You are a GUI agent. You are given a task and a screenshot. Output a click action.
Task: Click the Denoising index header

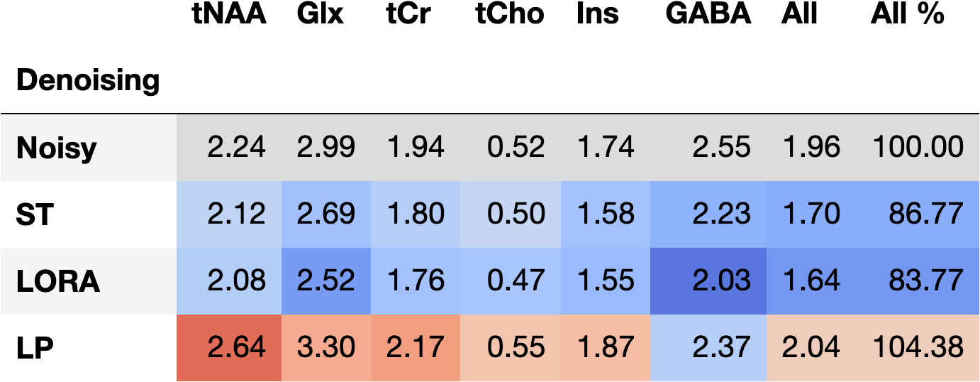click(x=88, y=81)
